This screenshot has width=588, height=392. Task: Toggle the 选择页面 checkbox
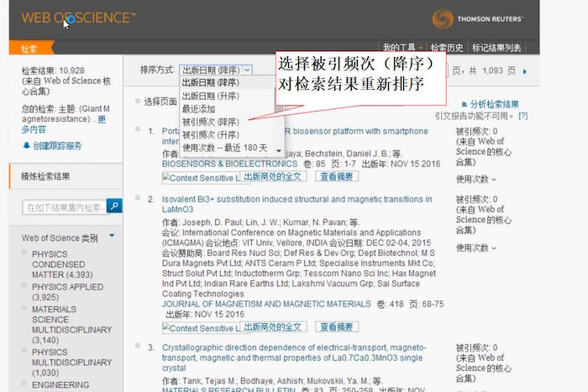(x=138, y=101)
